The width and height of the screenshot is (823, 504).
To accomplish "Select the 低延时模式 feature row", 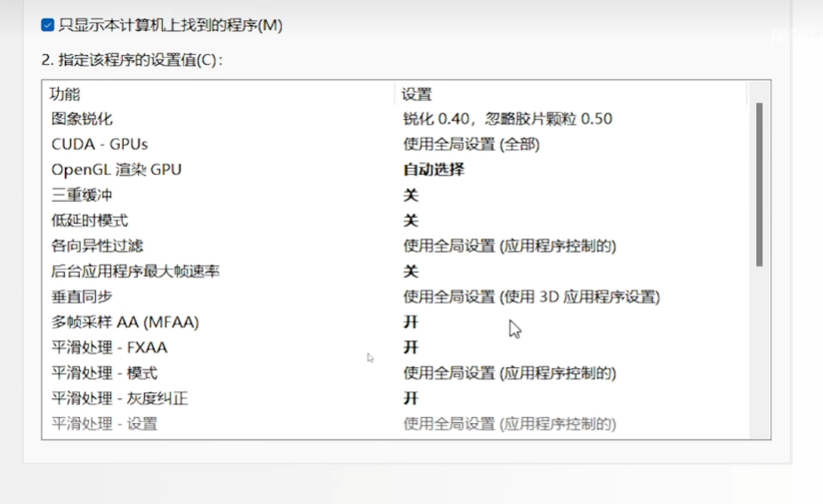I will [89, 220].
